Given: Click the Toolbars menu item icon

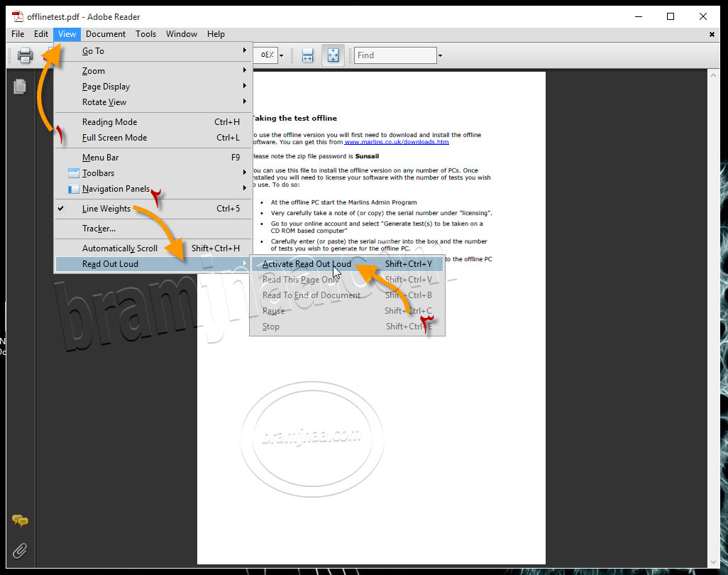Looking at the screenshot, I should tap(73, 172).
